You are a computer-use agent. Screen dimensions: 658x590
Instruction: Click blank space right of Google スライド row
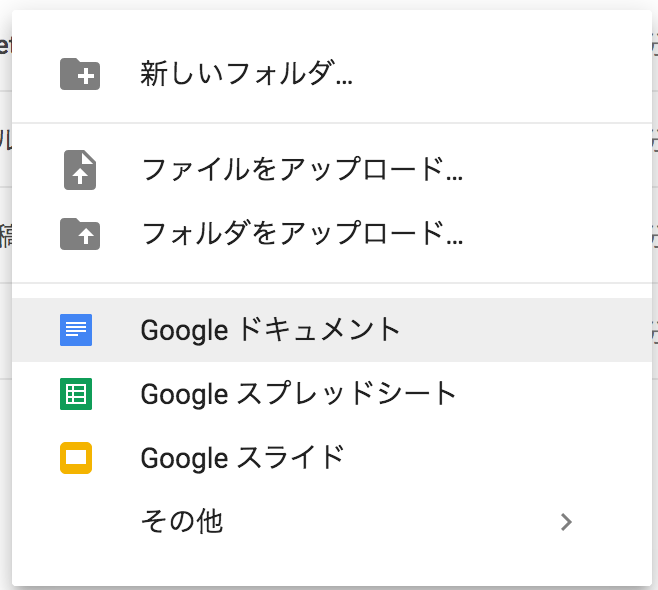click(495, 458)
